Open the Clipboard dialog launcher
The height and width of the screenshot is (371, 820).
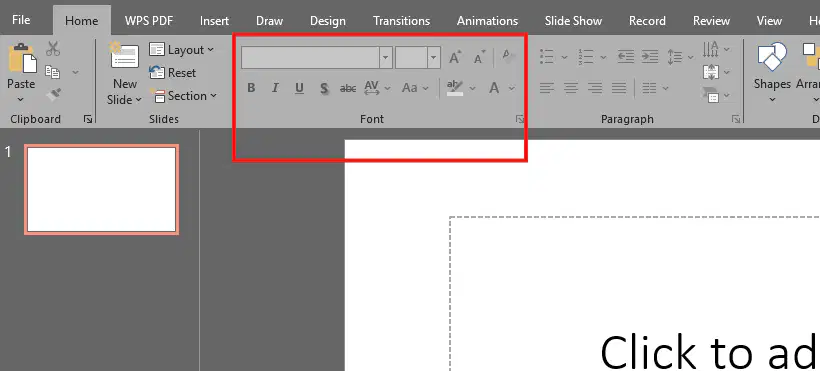(x=88, y=119)
